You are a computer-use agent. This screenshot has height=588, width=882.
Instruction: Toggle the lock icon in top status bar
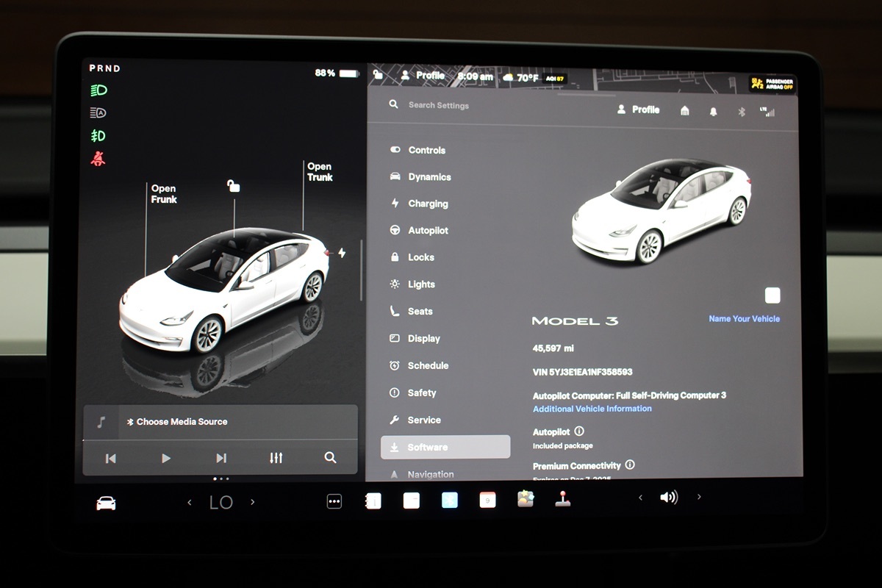[378, 75]
